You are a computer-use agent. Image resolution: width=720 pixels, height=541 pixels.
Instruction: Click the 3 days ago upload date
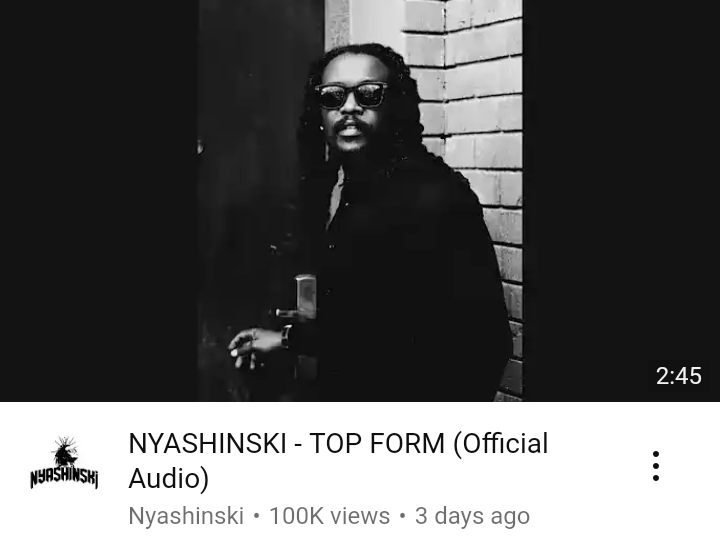472,516
